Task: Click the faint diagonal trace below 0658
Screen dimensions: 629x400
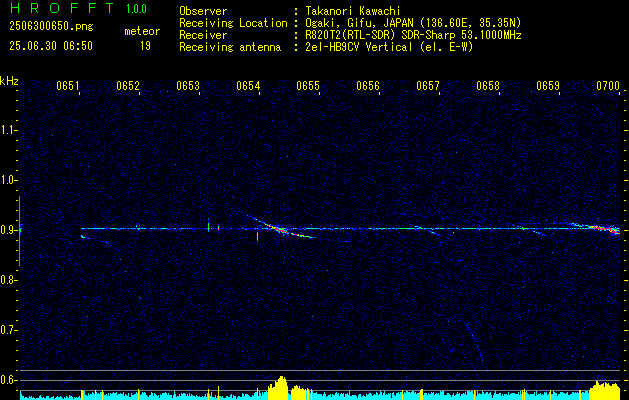Action: tap(474, 341)
